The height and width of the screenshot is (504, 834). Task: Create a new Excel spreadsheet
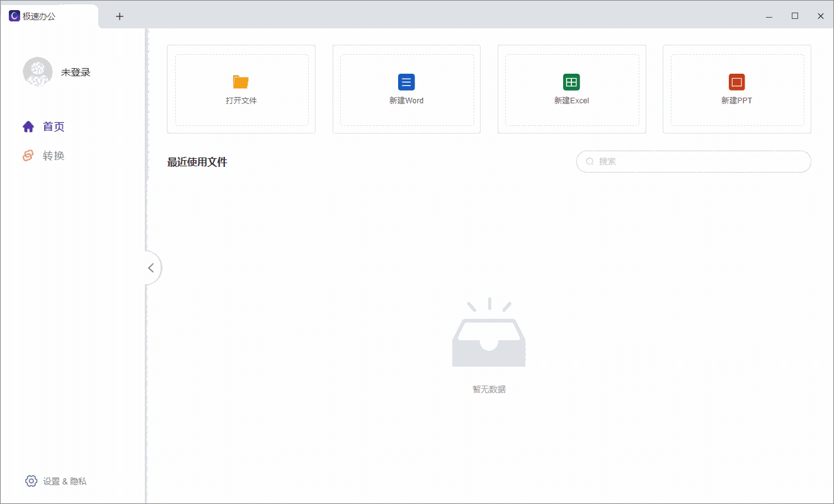(571, 82)
